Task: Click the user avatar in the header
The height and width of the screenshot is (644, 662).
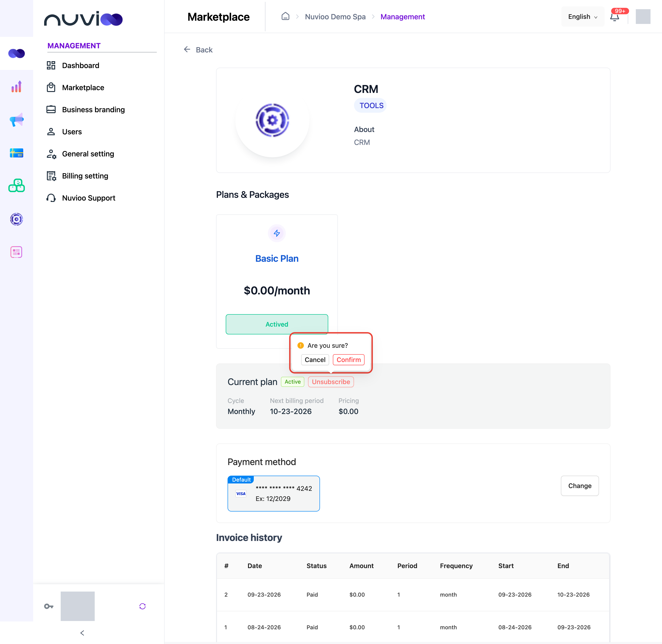Action: click(643, 17)
